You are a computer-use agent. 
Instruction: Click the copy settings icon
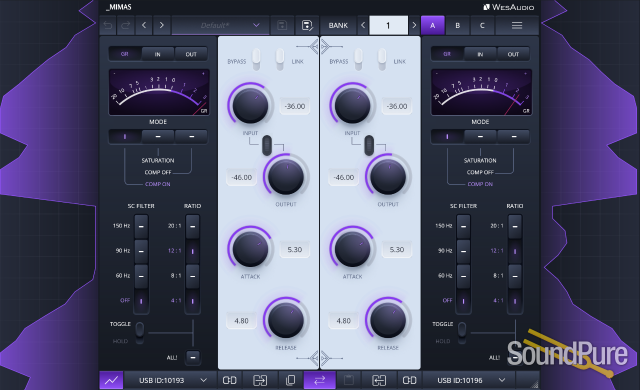click(x=290, y=380)
